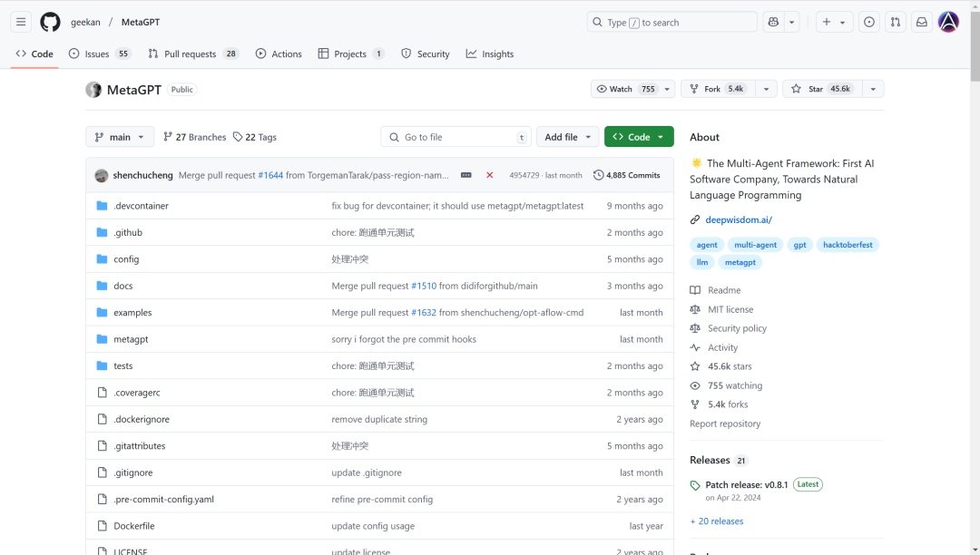The width and height of the screenshot is (980, 555).
Task: Click the search bar in header
Action: pyautogui.click(x=671, y=22)
